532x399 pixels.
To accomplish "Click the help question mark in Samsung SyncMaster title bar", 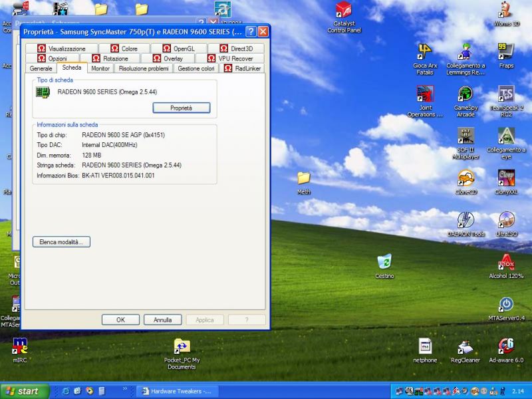I will [251, 31].
